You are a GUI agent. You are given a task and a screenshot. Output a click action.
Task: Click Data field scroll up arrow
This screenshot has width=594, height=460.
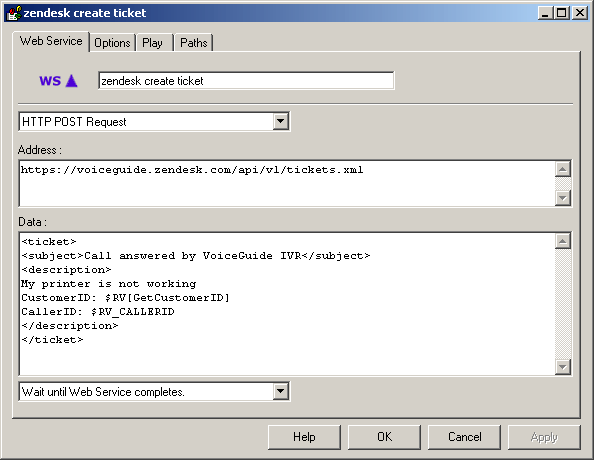563,241
